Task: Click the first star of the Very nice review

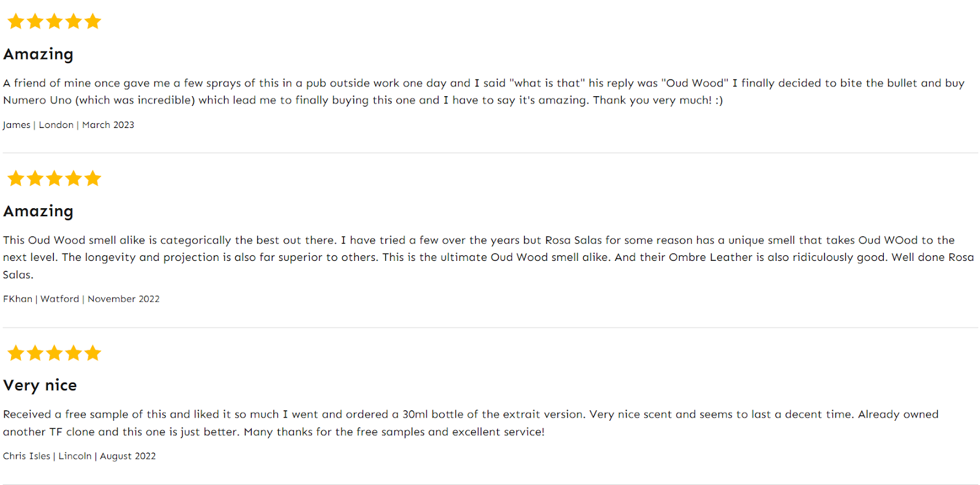Action: 16,353
